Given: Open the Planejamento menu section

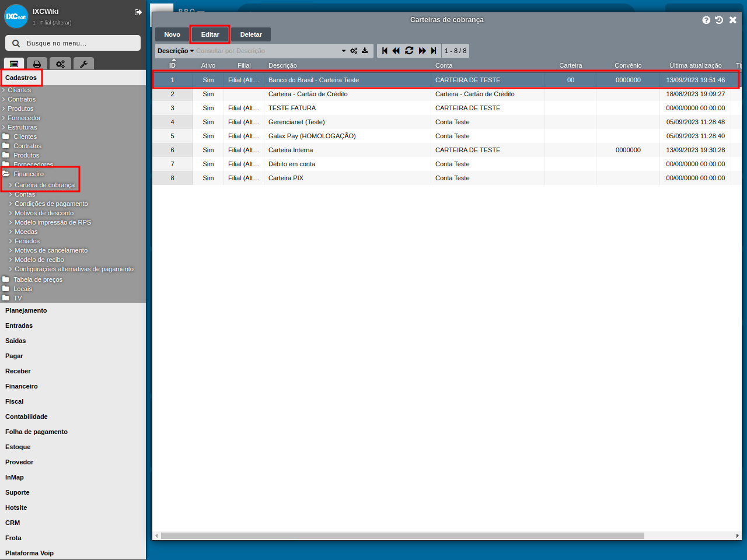Looking at the screenshot, I should [x=26, y=310].
